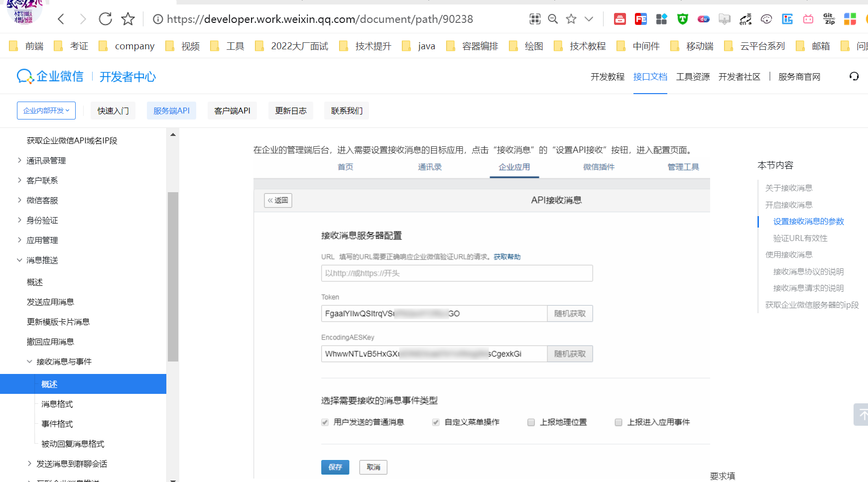
Task: Open the 开发者社区 nav item
Action: pyautogui.click(x=740, y=77)
